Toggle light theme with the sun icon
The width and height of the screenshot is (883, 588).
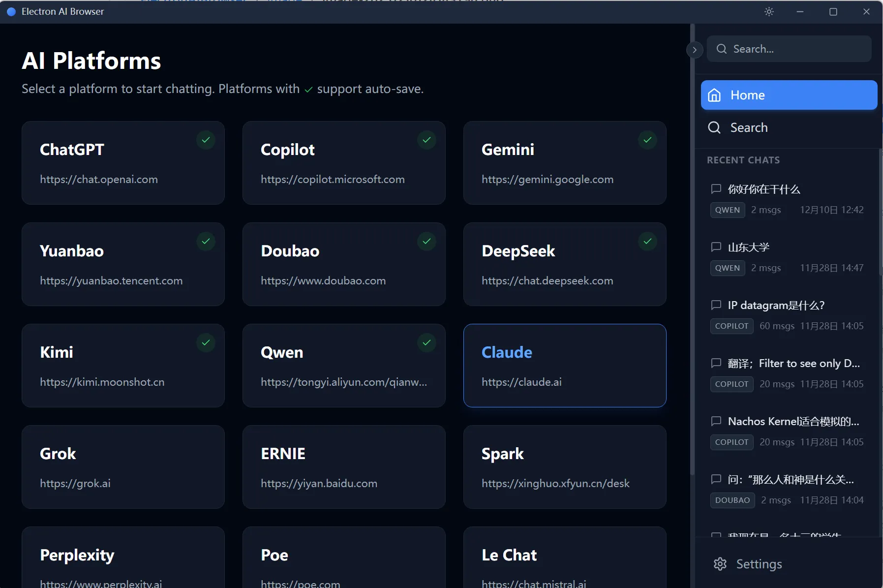point(769,11)
